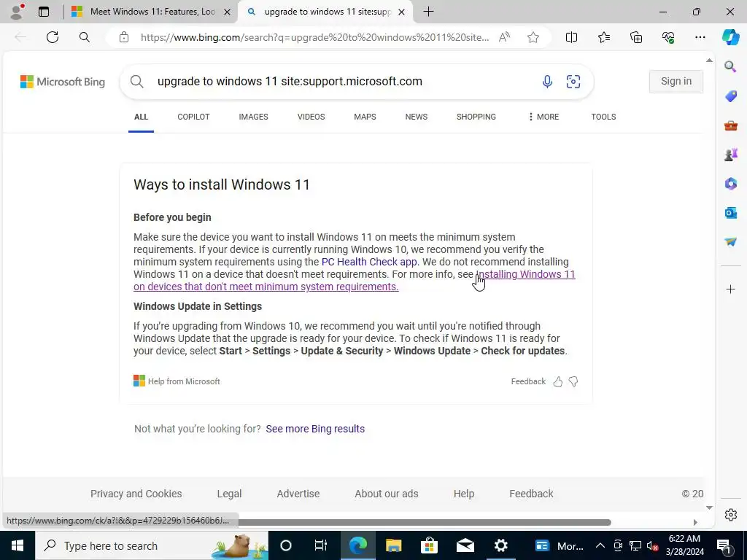Click the browser address bar URL
This screenshot has width=747, height=560.
(315, 37)
